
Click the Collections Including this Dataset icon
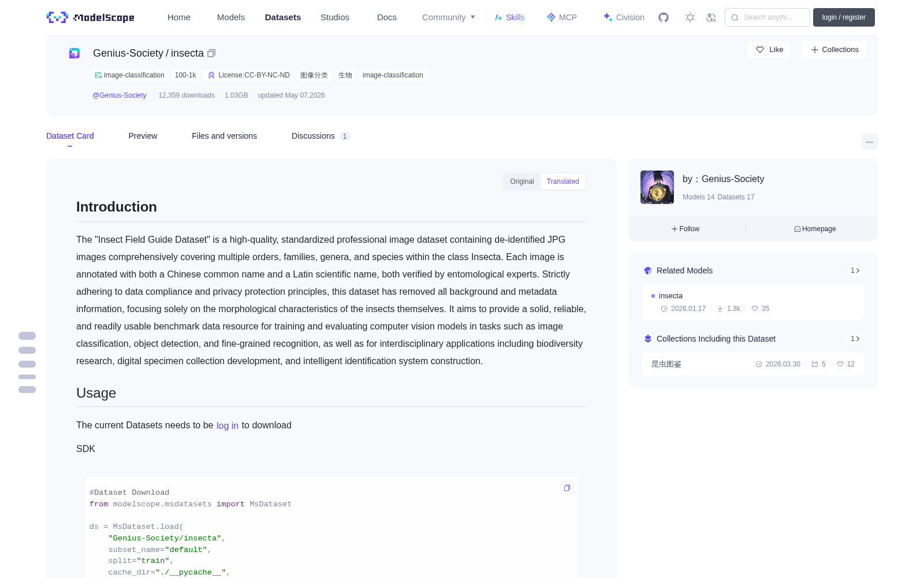(648, 339)
